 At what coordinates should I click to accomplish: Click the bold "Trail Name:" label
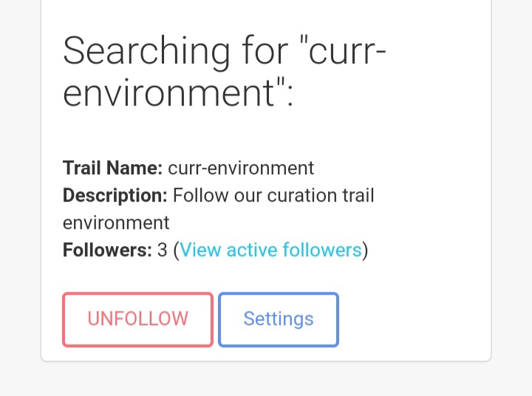112,168
